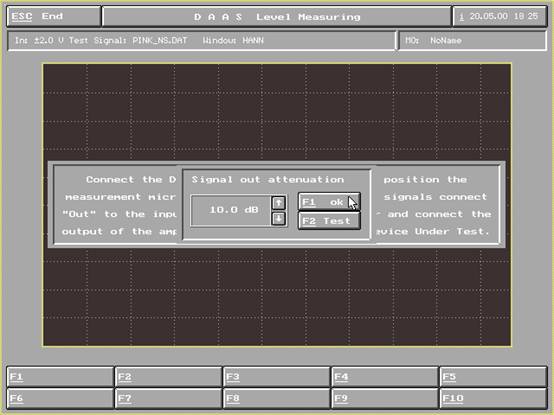Click the F5 function key
Image resolution: width=554 pixels, height=415 pixels.
[x=494, y=377]
